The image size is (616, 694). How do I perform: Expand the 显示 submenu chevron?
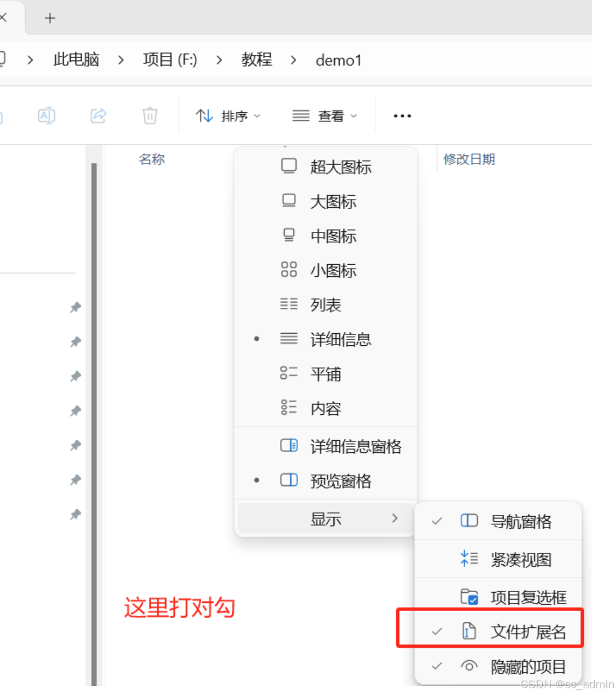[x=395, y=518]
